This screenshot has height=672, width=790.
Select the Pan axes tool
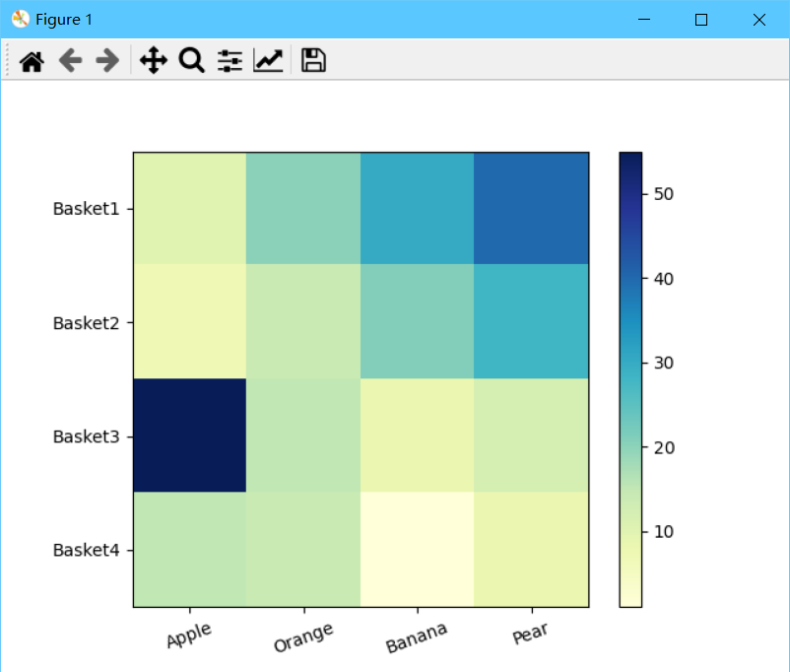click(x=153, y=60)
